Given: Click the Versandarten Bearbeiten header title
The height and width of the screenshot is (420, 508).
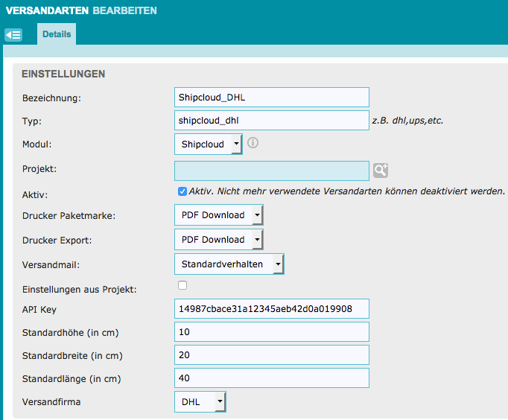Looking at the screenshot, I should pyautogui.click(x=82, y=11).
